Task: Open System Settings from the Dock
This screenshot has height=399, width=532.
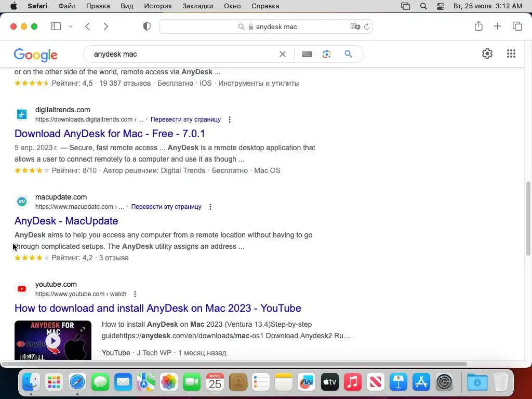Action: [x=444, y=382]
